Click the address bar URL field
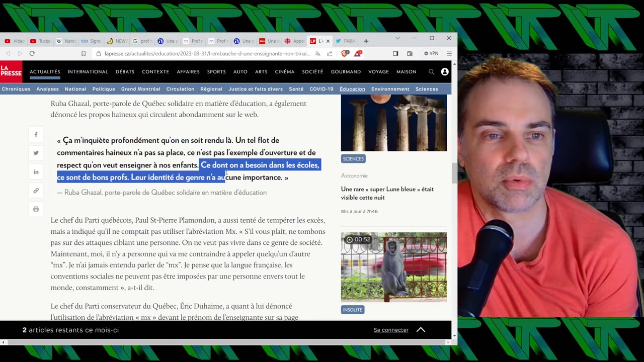 click(x=207, y=53)
